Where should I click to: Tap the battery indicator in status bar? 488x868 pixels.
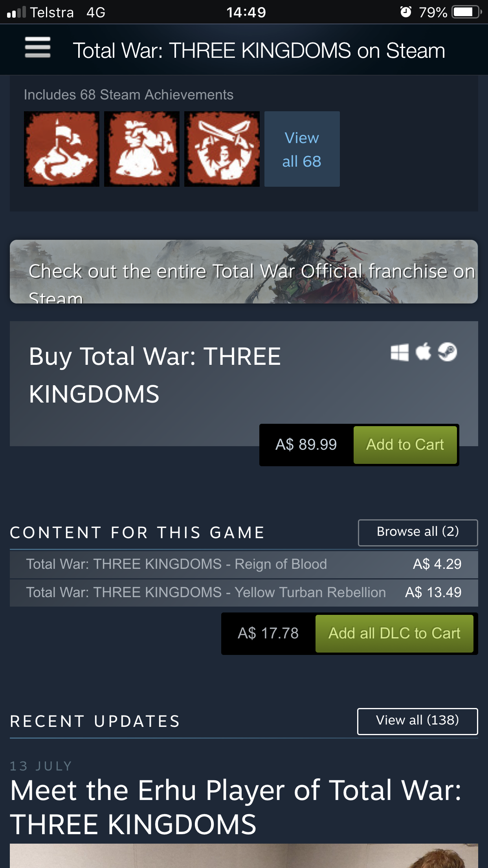point(466,12)
